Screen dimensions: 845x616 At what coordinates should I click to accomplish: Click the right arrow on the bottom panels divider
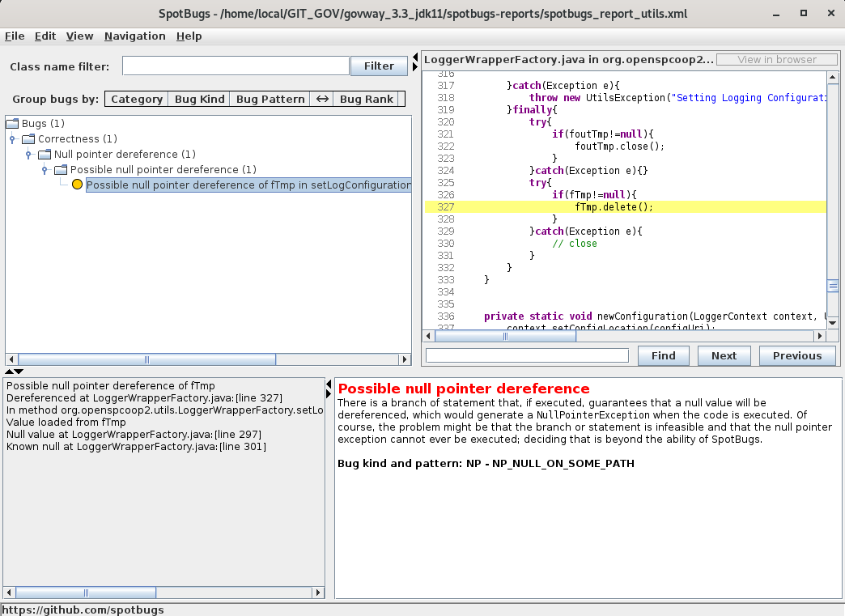click(329, 394)
